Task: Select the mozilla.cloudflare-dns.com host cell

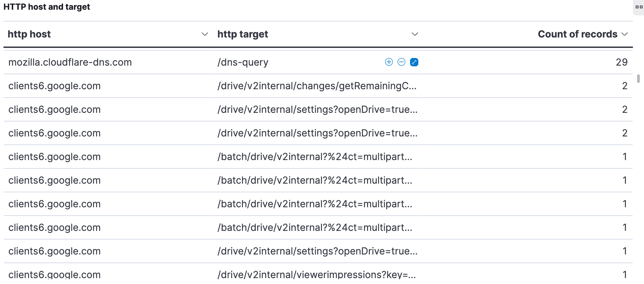Action: coord(70,62)
